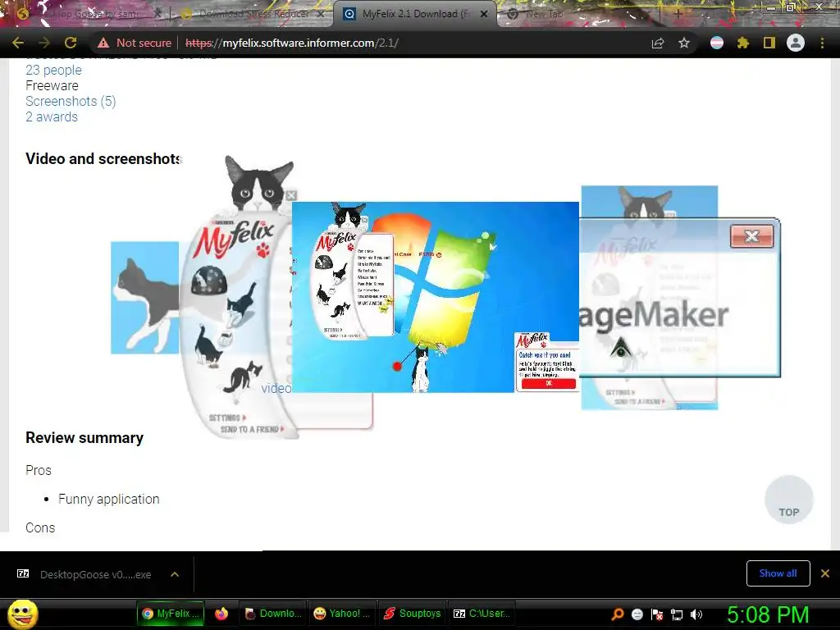
Task: Open a new browser tab
Action: coord(678,14)
